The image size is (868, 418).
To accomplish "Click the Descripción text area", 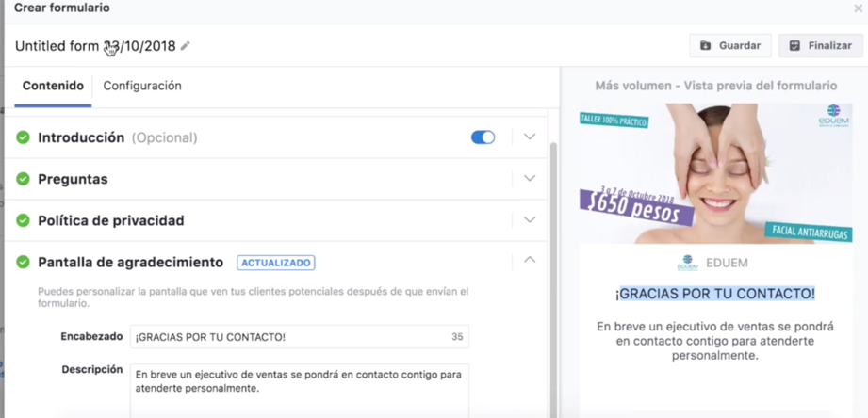I will tap(299, 389).
